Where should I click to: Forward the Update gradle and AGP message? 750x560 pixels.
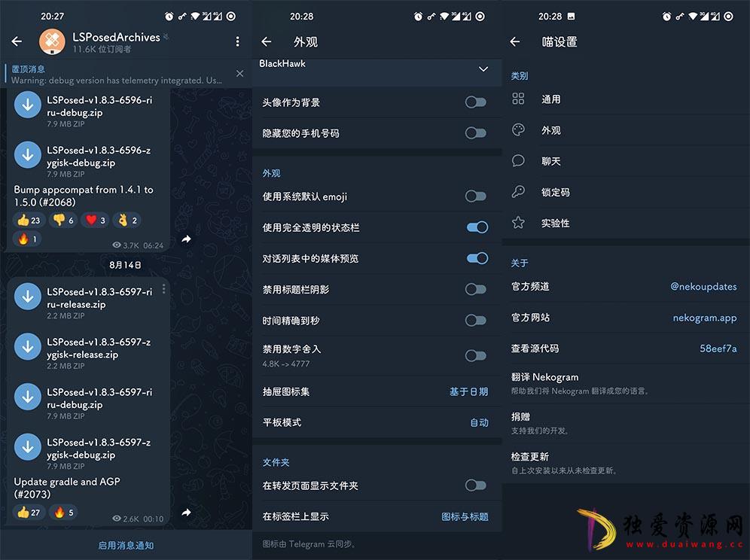click(x=187, y=512)
